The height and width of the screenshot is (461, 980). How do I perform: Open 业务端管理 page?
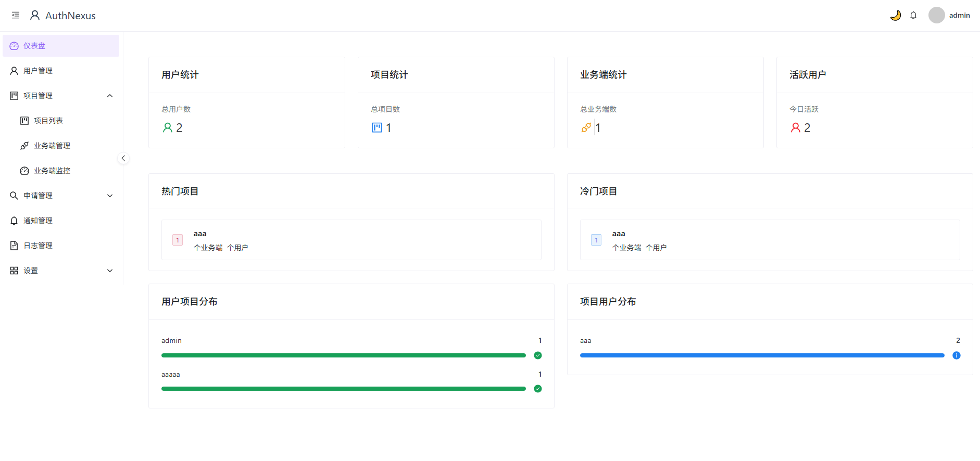click(x=52, y=146)
